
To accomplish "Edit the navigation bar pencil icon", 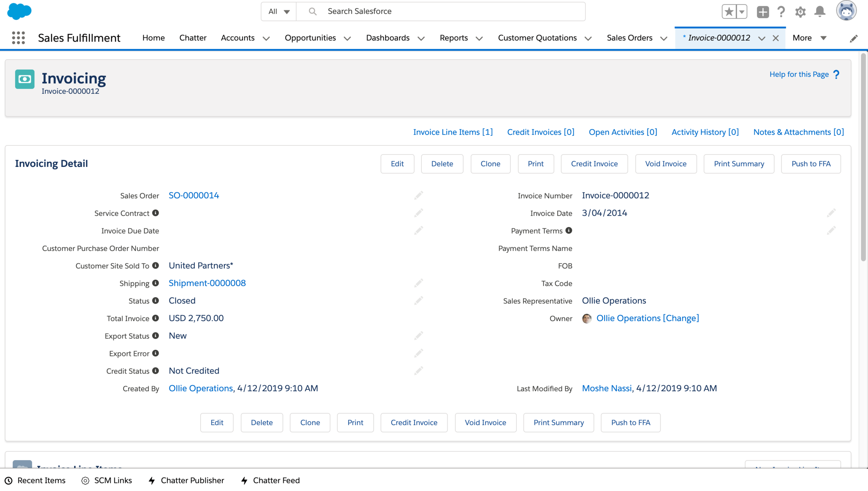I will [x=853, y=38].
